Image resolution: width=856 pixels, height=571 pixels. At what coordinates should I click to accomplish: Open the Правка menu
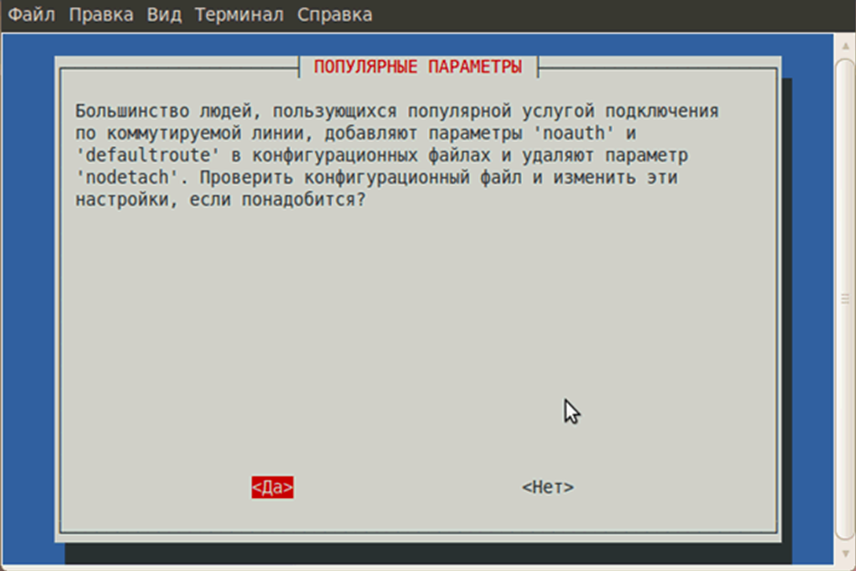pos(101,15)
